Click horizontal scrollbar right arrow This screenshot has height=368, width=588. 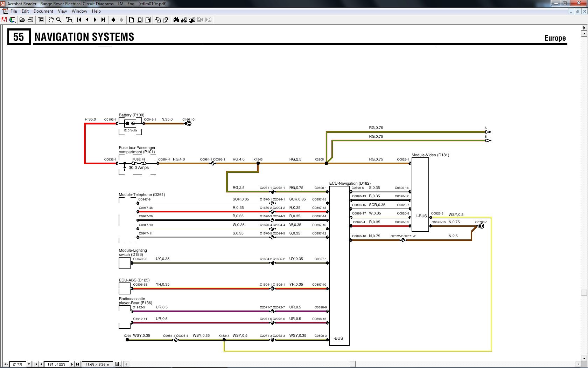tap(578, 364)
